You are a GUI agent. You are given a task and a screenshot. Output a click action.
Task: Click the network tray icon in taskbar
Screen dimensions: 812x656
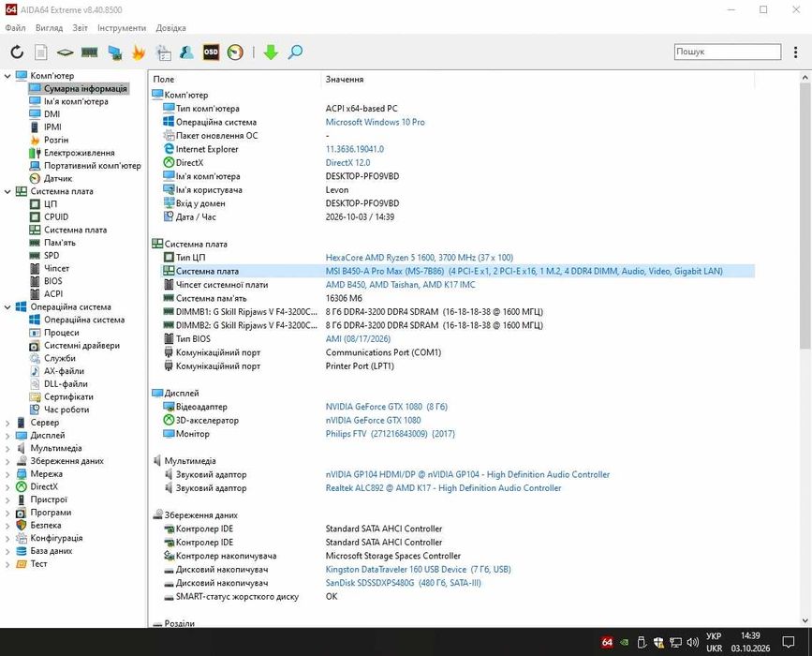pyautogui.click(x=675, y=643)
